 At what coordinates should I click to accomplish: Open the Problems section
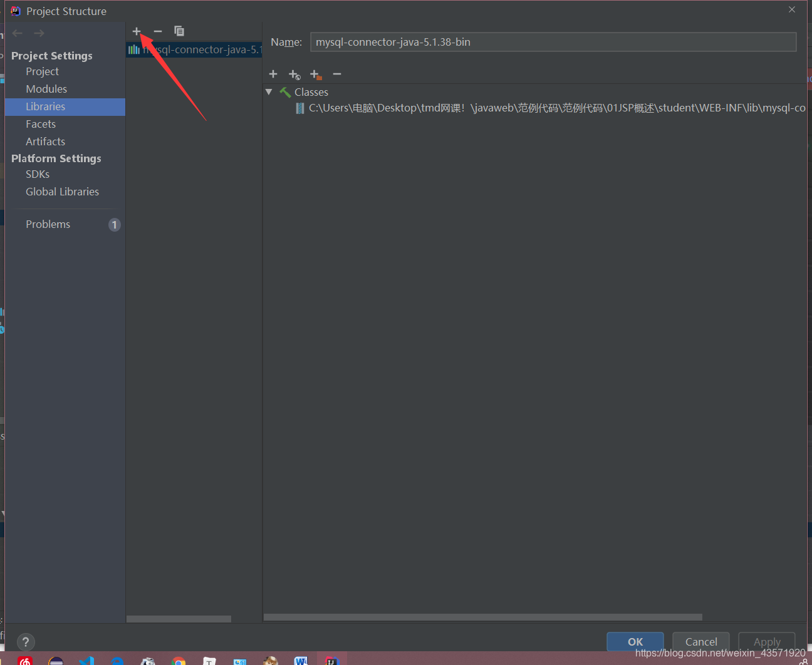click(x=48, y=224)
